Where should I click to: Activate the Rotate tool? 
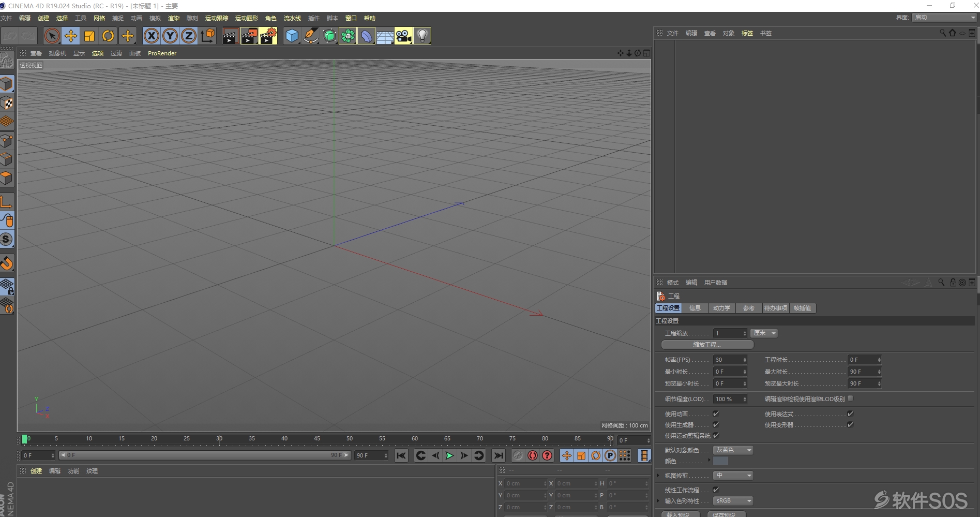(108, 36)
